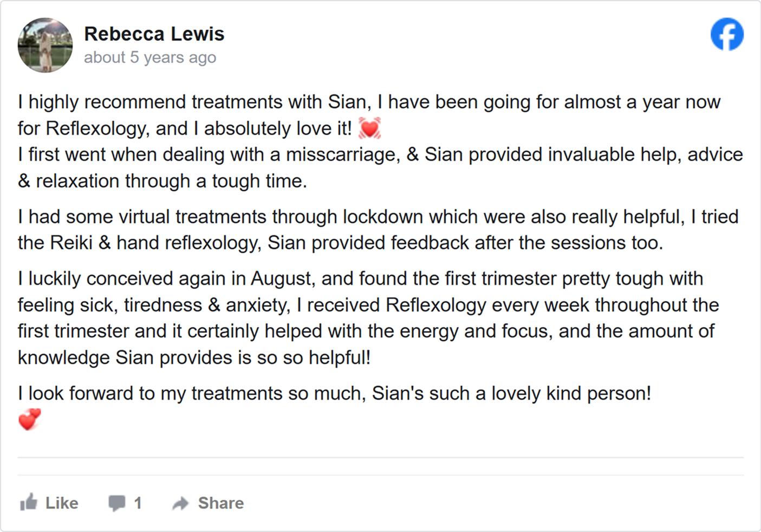Click the comment count number "1"
This screenshot has height=532, width=761.
tap(138, 503)
